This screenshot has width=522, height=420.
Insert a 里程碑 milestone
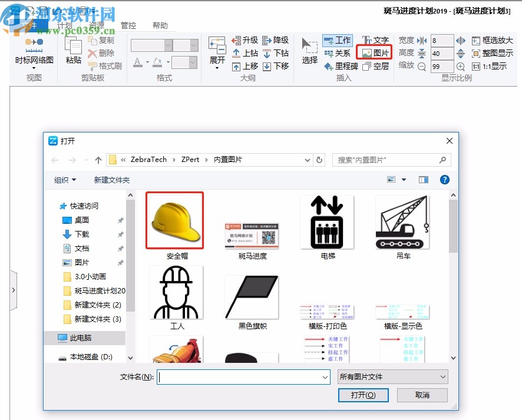coord(340,67)
